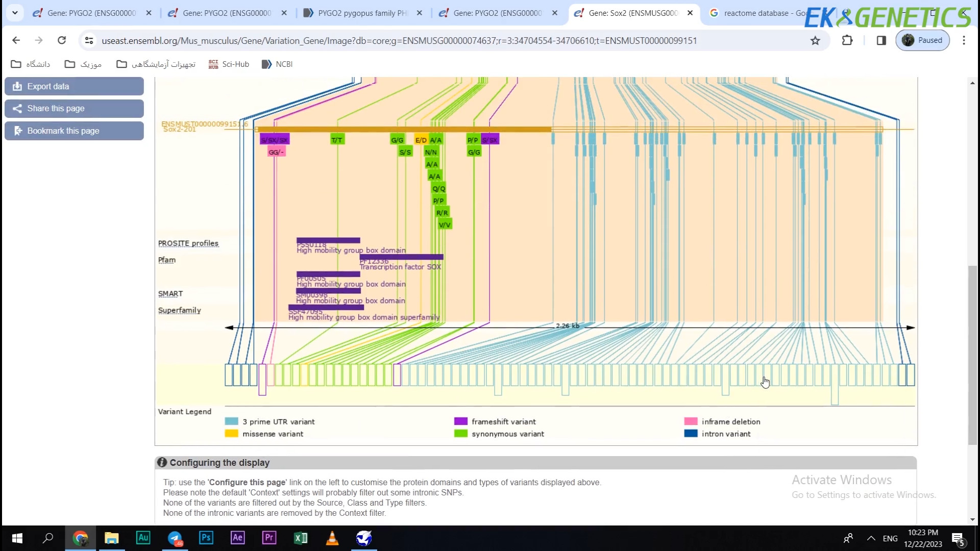Open the Sci-Hub bookmark
The width and height of the screenshot is (980, 551).
(x=229, y=64)
